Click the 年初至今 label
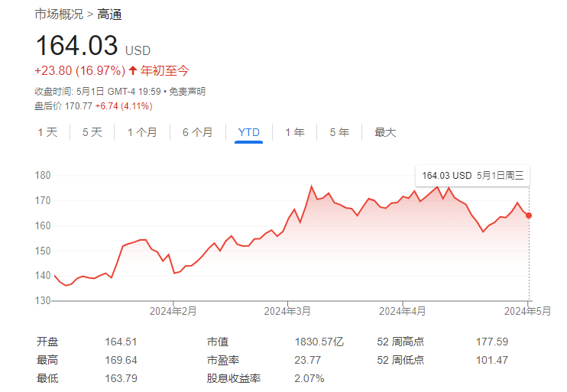The height and width of the screenshot is (392, 567). tap(165, 70)
